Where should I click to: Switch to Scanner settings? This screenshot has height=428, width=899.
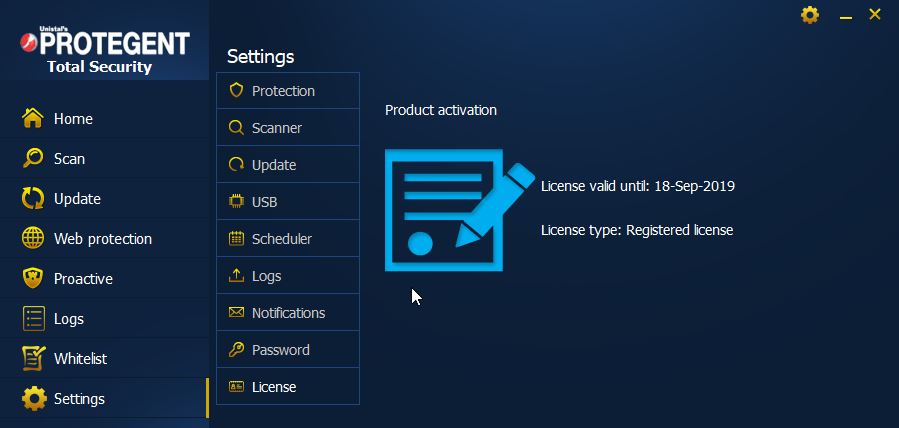[x=287, y=128]
